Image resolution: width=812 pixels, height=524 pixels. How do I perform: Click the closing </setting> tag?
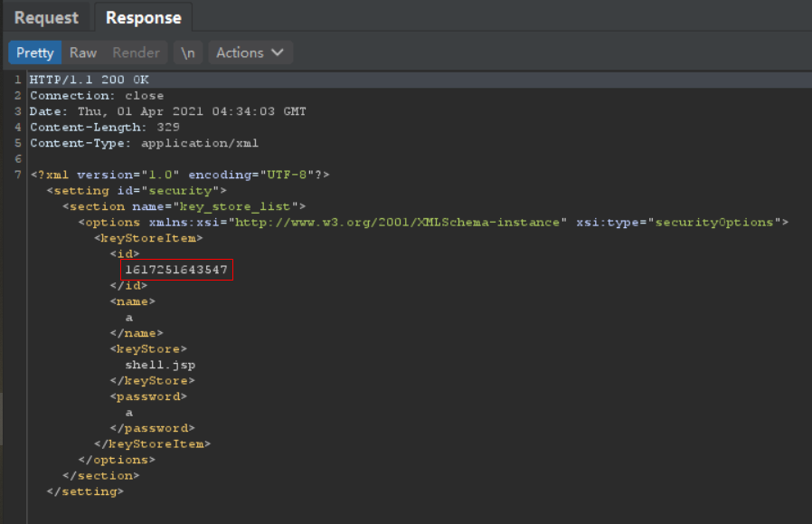(x=84, y=491)
